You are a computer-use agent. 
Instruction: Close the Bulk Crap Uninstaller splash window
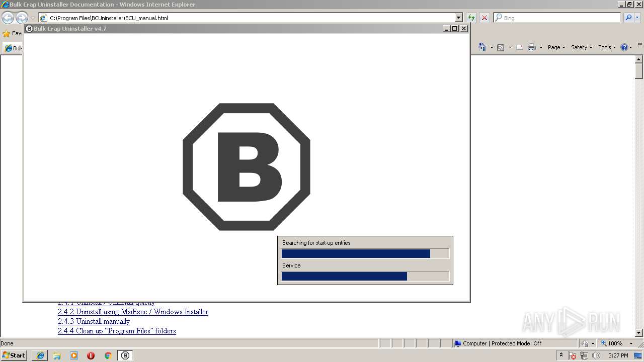[x=464, y=29]
